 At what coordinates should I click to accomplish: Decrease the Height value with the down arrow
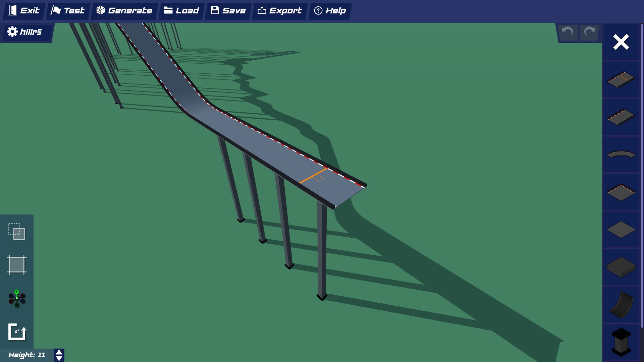[x=59, y=358]
